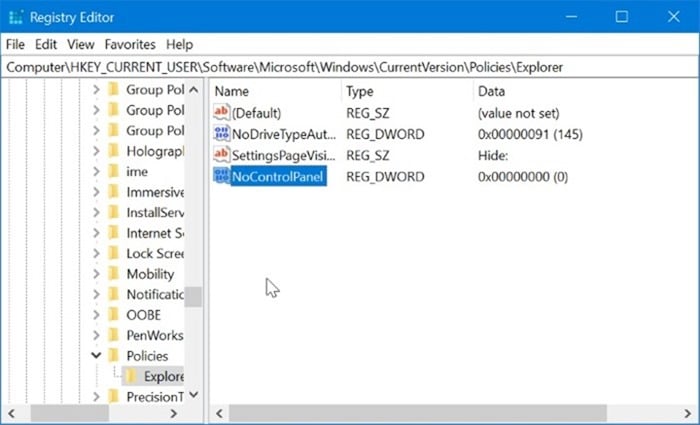700x425 pixels.
Task: Open the Help menu
Action: click(x=179, y=45)
